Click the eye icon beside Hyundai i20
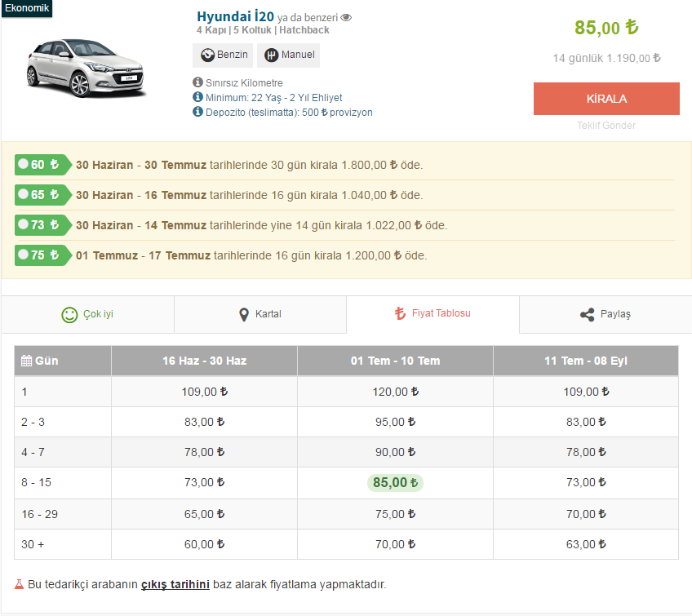Image resolution: width=692 pixels, height=616 pixels. [346, 17]
